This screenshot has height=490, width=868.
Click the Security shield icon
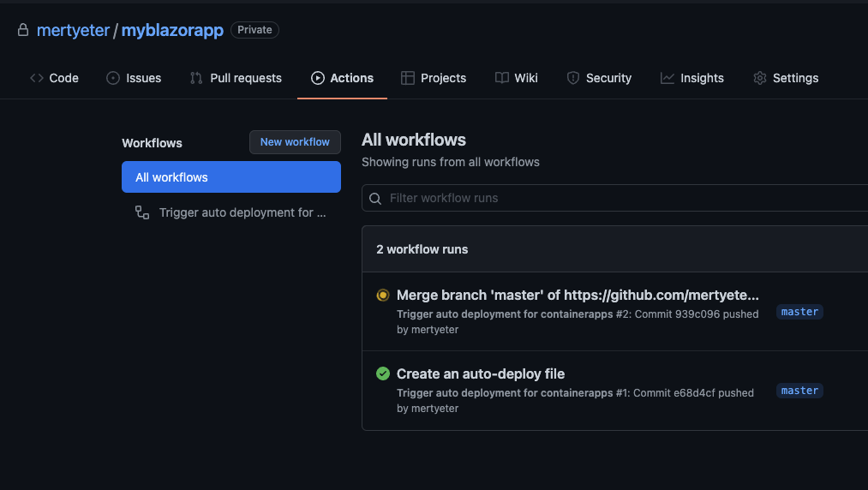click(x=573, y=78)
